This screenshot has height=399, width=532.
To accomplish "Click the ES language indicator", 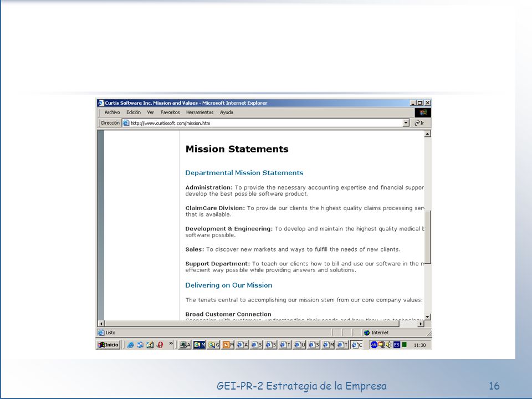I will 396,345.
